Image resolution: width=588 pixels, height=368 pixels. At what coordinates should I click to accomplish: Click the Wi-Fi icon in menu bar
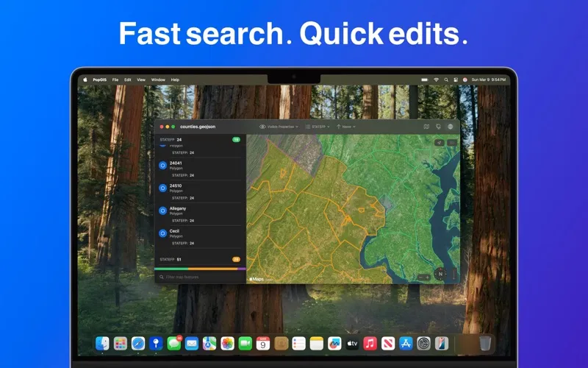[436, 79]
